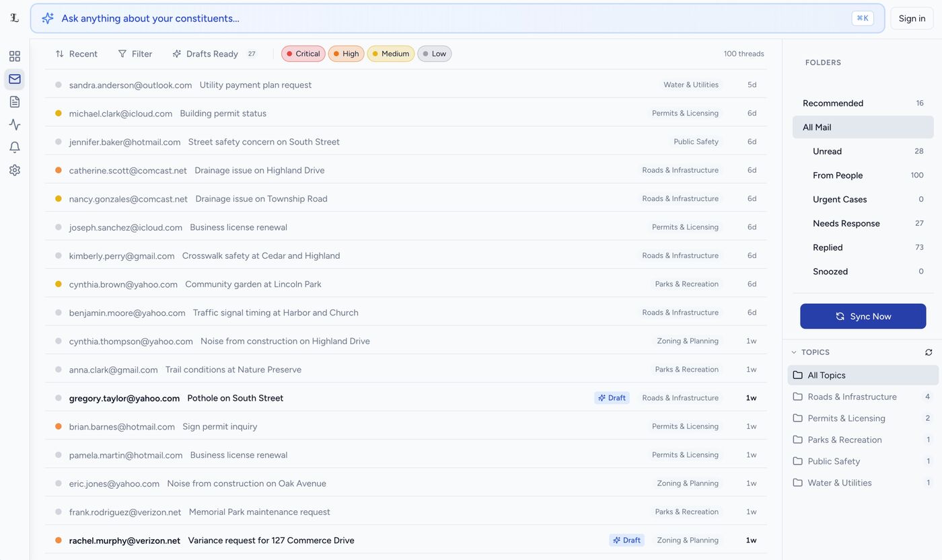Open the activity pulse icon in sidebar

point(15,124)
